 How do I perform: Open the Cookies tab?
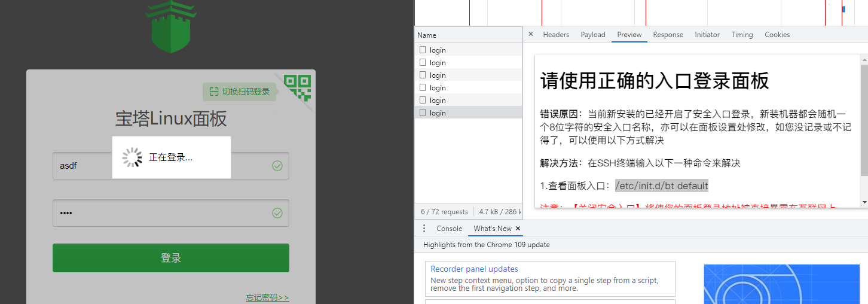(777, 35)
